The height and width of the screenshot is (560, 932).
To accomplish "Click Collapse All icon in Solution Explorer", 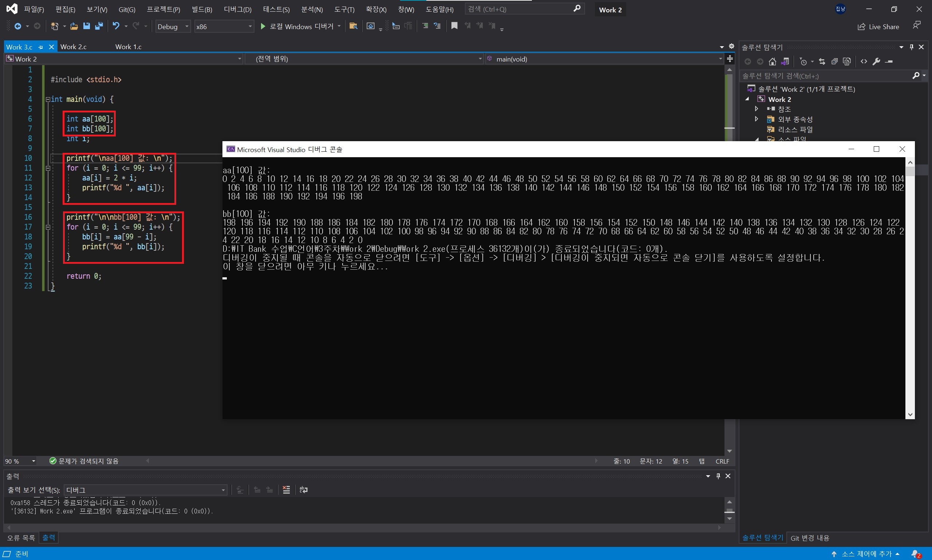I will pyautogui.click(x=834, y=61).
